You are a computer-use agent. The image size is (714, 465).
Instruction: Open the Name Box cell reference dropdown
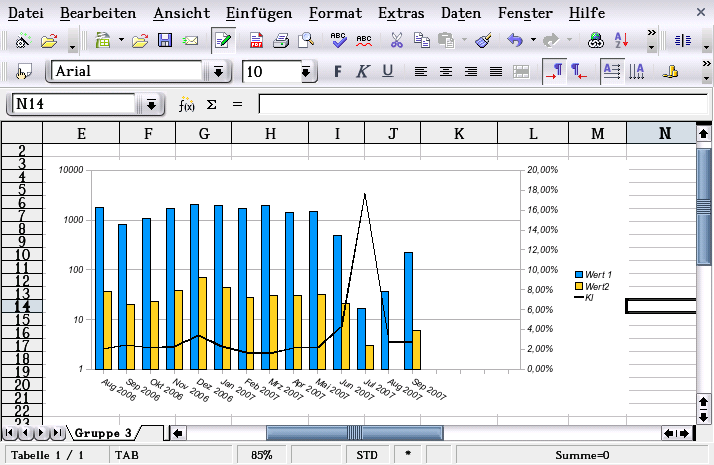coord(151,105)
